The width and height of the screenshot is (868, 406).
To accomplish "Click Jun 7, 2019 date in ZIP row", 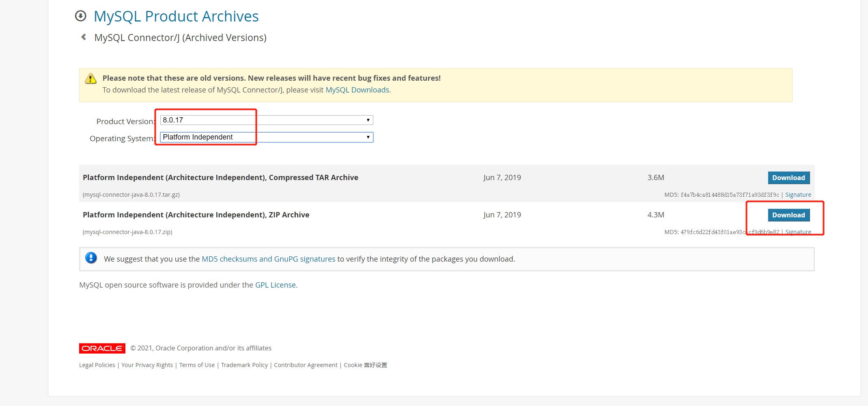I will pyautogui.click(x=502, y=215).
